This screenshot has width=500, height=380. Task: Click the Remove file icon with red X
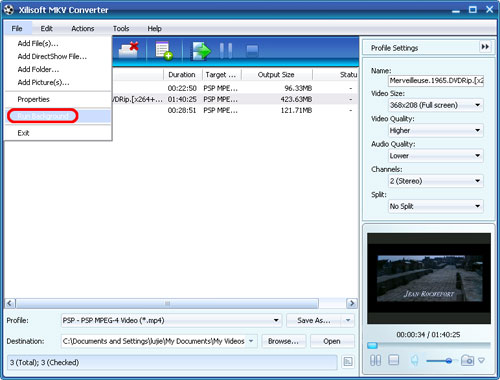point(128,50)
